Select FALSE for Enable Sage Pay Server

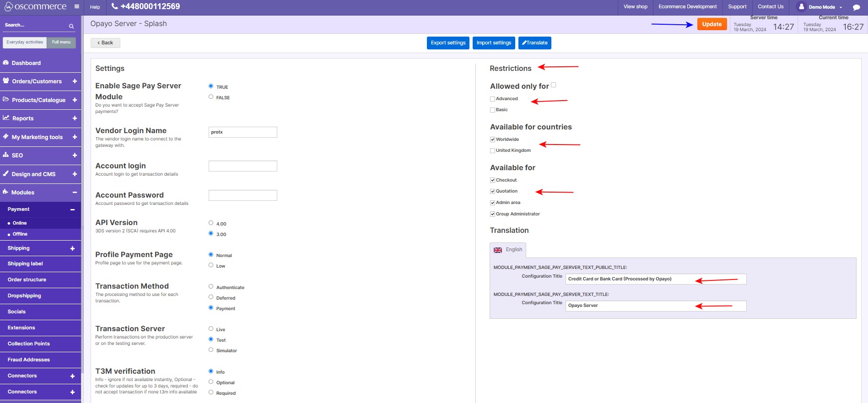[x=211, y=97]
